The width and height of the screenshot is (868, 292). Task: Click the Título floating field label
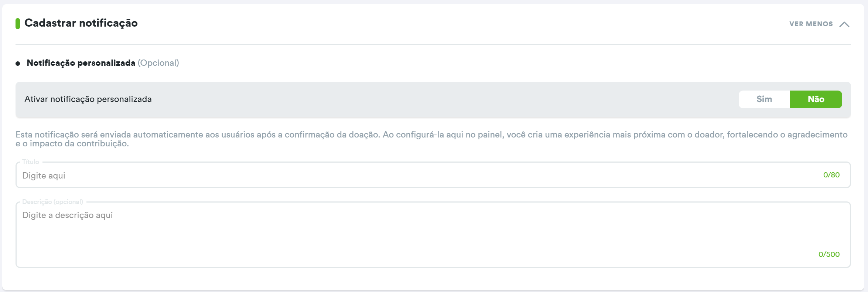[30, 162]
